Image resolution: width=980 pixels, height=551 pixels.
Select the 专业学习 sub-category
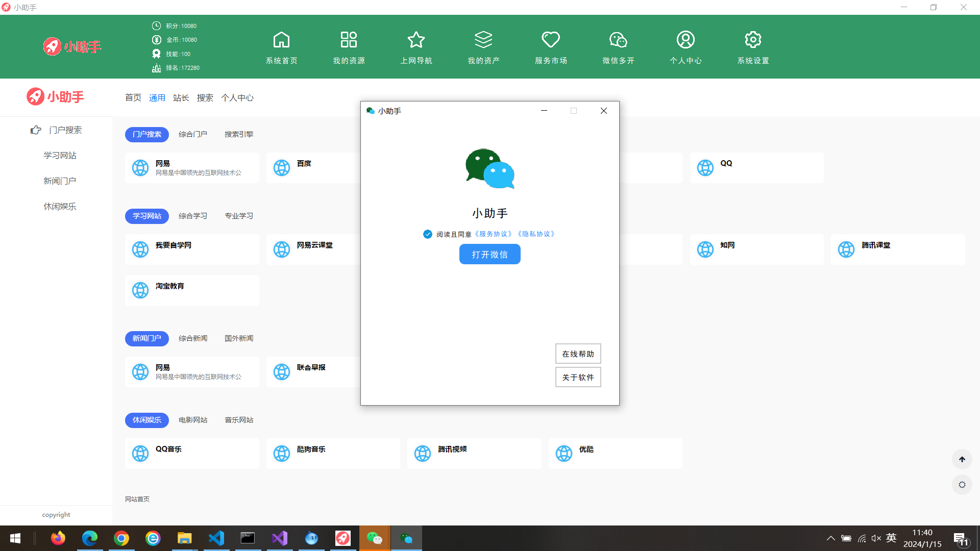pos(239,216)
